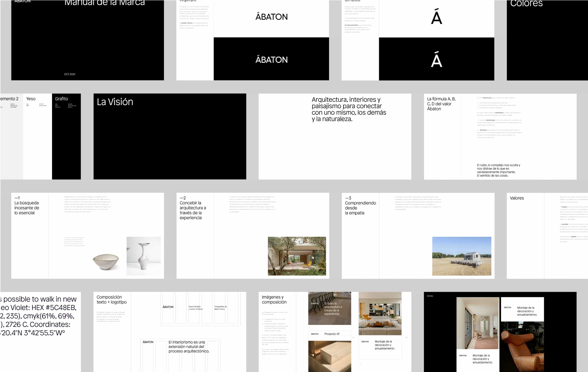Select the white vase photo
Viewport: 588px width, 372px height.
(144, 256)
